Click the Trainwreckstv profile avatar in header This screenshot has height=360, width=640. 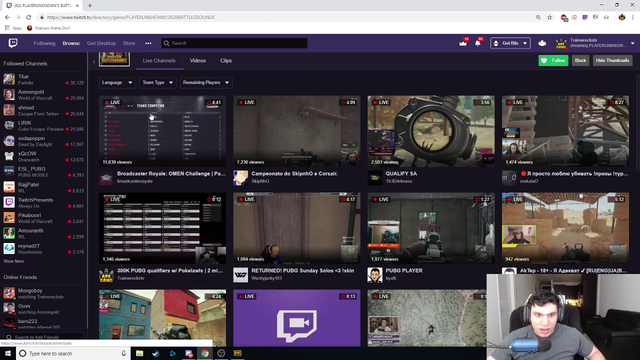pos(561,43)
